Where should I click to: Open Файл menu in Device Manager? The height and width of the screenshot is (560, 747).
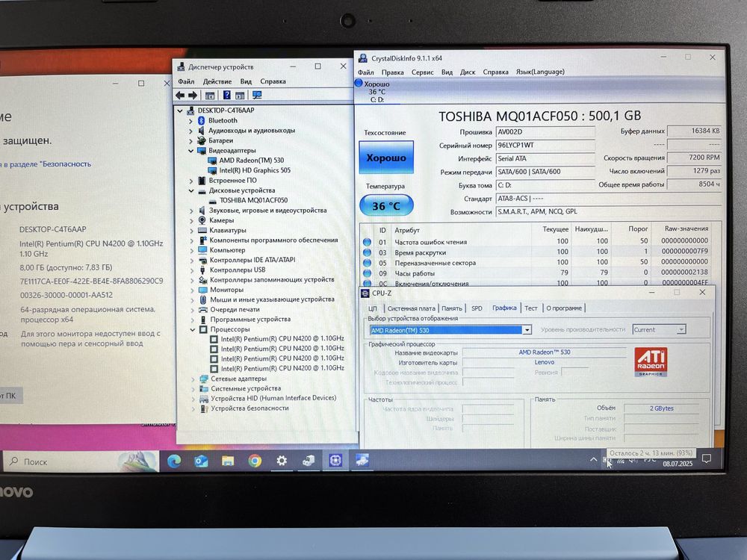[x=186, y=81]
